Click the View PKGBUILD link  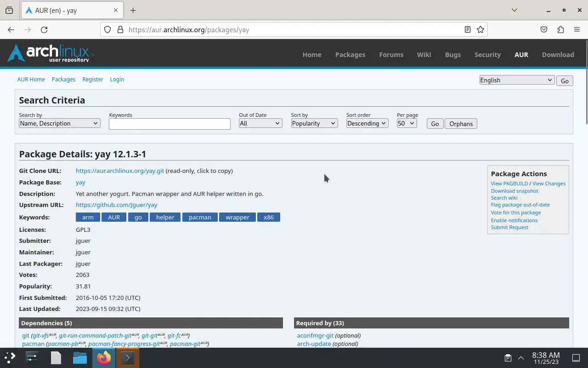509,184
